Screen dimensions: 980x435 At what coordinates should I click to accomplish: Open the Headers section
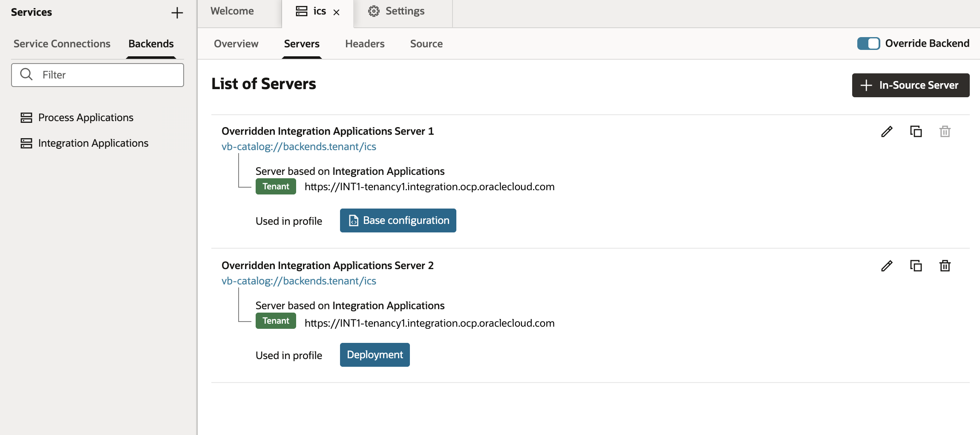click(365, 43)
